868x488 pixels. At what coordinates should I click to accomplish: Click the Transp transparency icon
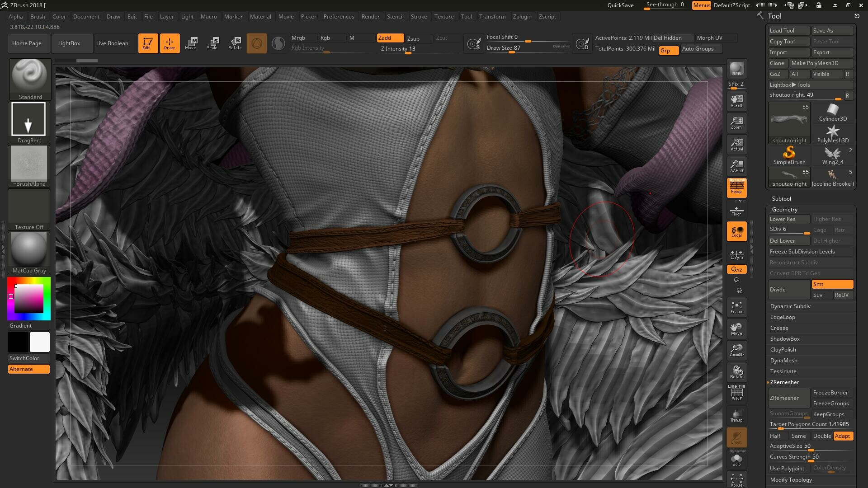tap(736, 416)
